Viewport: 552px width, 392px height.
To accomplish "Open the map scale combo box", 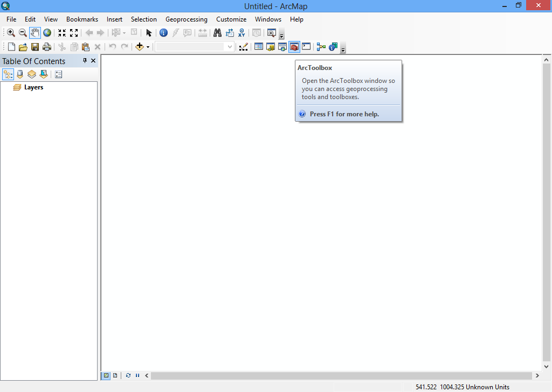I will click(x=195, y=47).
